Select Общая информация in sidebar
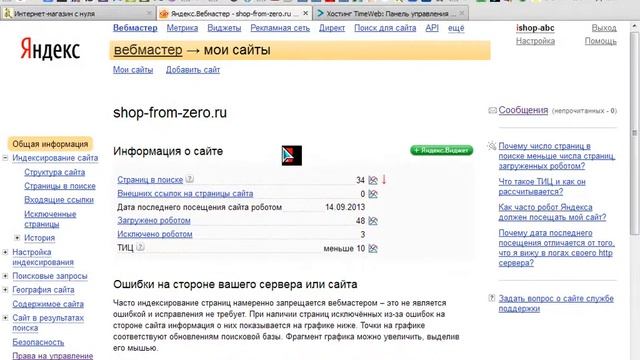640x360 pixels. (x=50, y=144)
